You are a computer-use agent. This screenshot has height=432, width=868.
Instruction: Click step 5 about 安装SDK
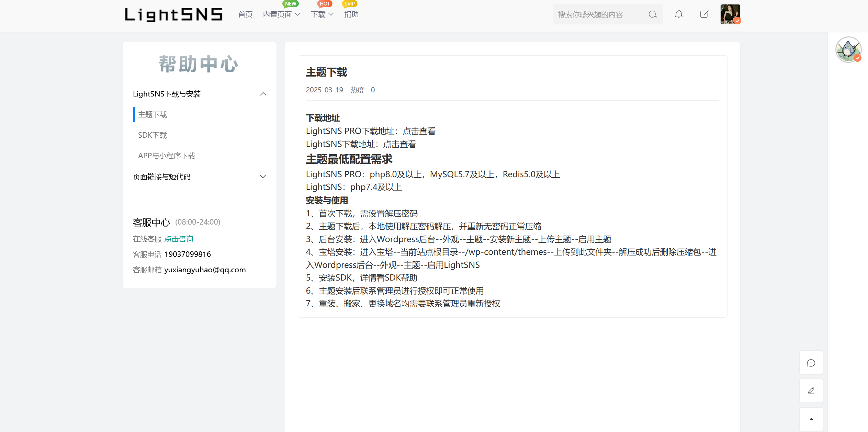click(x=362, y=278)
